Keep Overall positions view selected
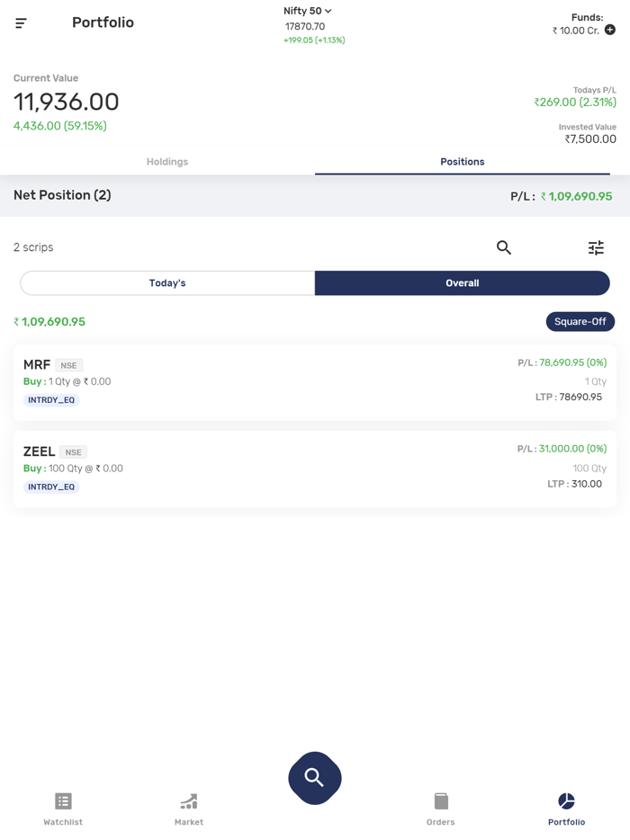The height and width of the screenshot is (840, 630). (462, 282)
